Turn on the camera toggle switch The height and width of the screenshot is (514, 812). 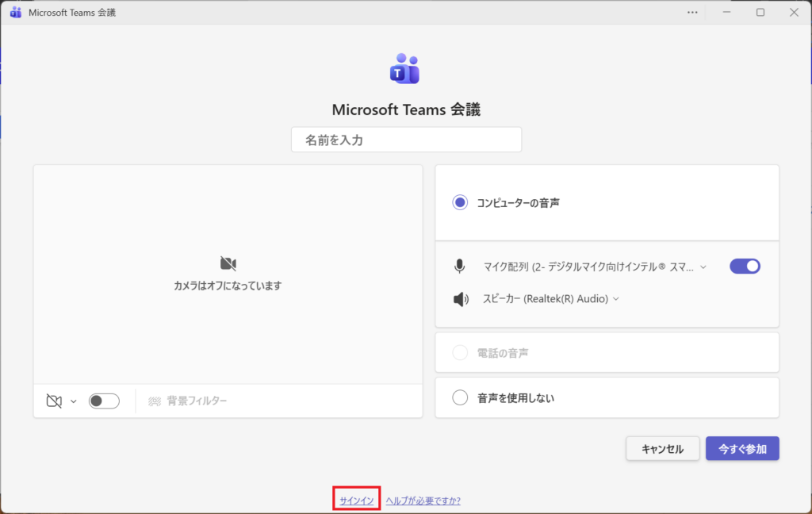pyautogui.click(x=104, y=401)
